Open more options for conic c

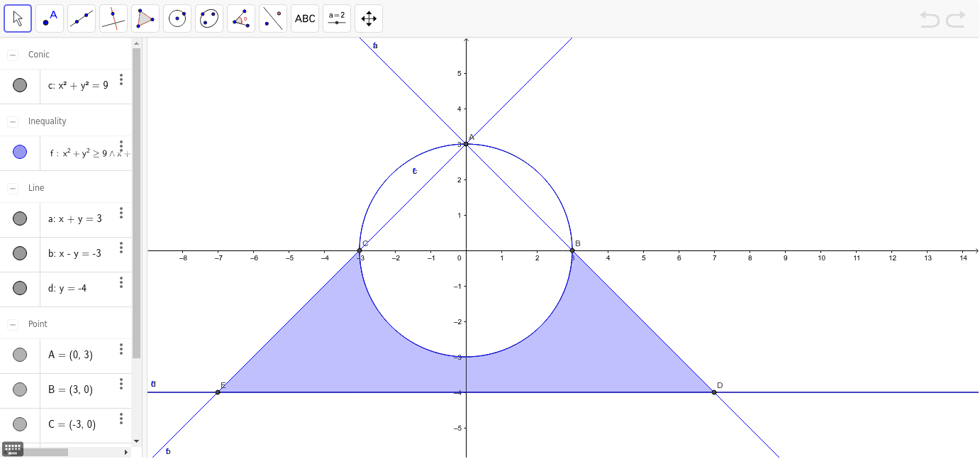click(x=121, y=79)
